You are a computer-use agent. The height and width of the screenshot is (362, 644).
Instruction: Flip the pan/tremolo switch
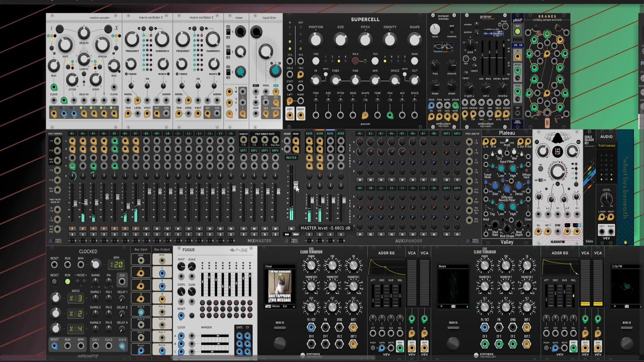coord(451,31)
